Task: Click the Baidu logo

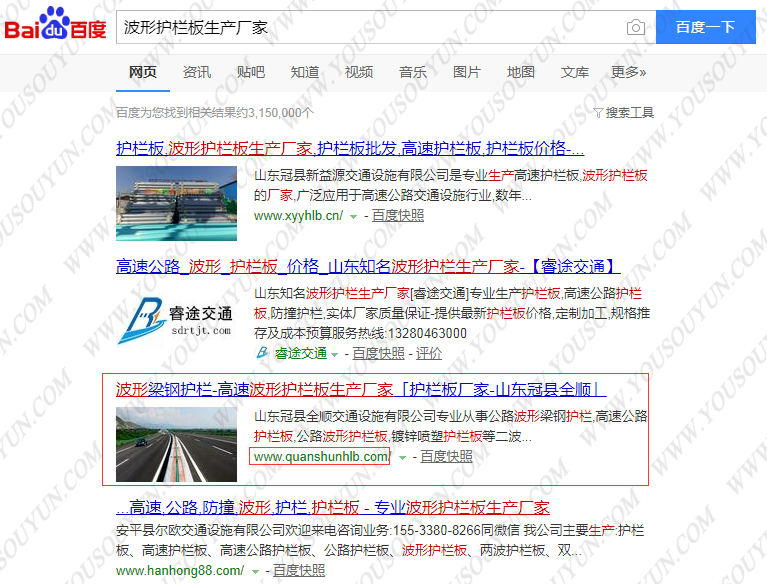Action: tap(55, 23)
